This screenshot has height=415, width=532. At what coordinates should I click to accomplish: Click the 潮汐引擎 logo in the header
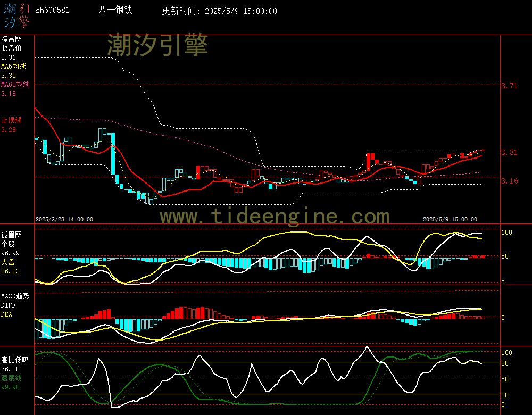point(17,16)
